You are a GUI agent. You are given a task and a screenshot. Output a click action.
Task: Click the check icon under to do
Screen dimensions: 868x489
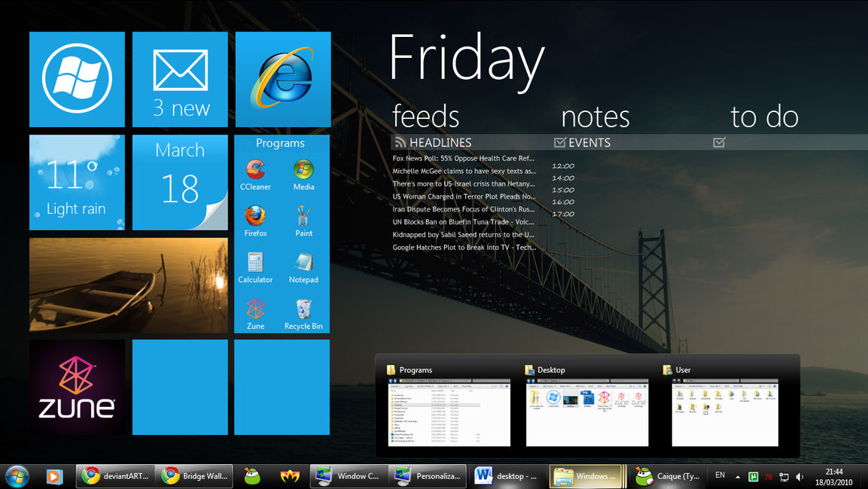click(719, 143)
